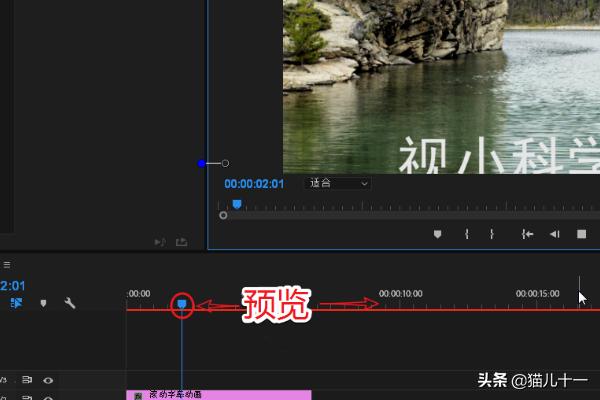Click the zoom scroll handle under monitor ruler

223,215
